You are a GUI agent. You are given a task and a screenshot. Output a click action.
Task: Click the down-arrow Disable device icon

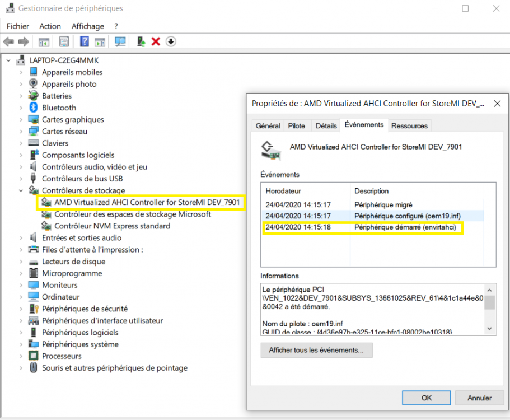[171, 41]
